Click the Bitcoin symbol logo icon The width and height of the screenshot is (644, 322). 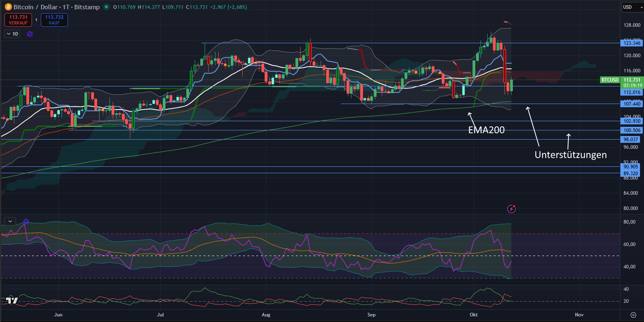[8, 7]
